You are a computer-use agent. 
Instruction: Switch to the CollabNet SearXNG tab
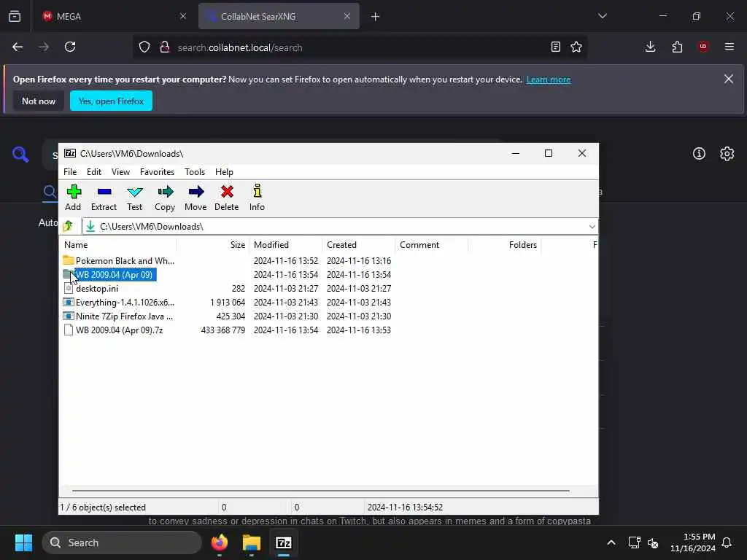click(x=278, y=16)
